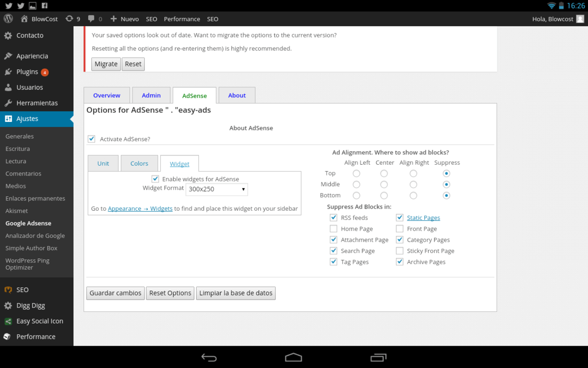Click the BlowCost home icon
Screen dimensions: 588x368
pos(25,19)
